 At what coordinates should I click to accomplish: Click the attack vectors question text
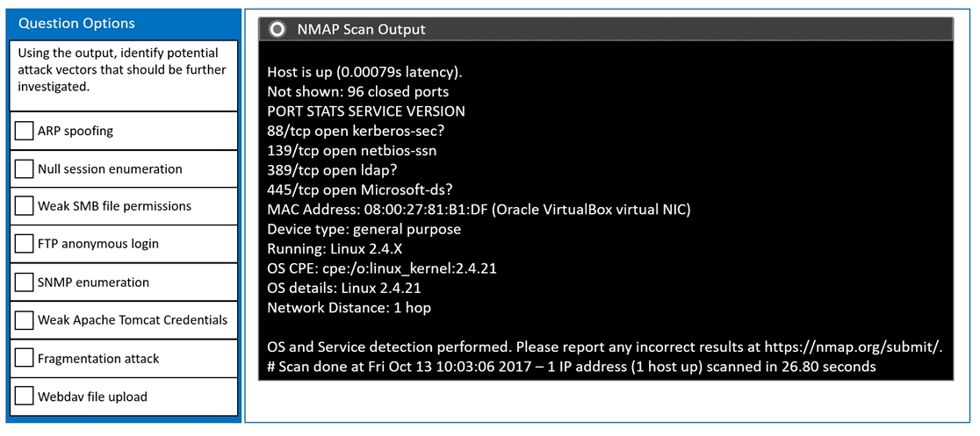(x=123, y=70)
